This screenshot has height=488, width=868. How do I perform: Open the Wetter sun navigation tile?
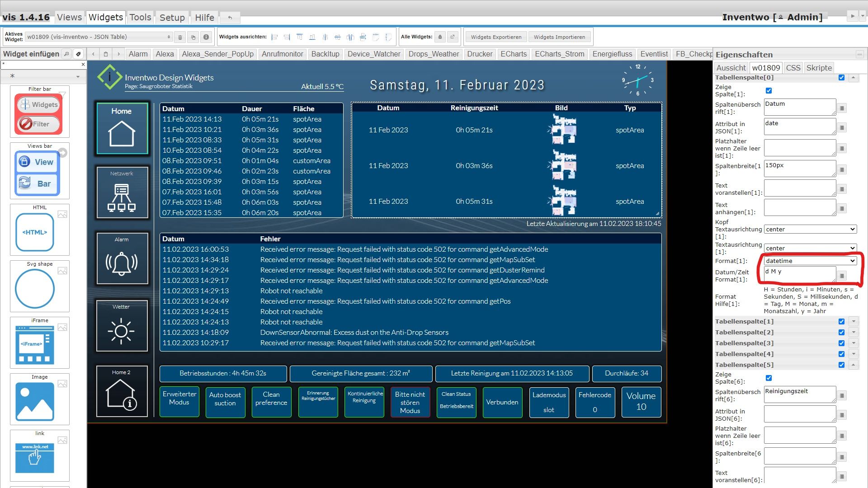[122, 325]
